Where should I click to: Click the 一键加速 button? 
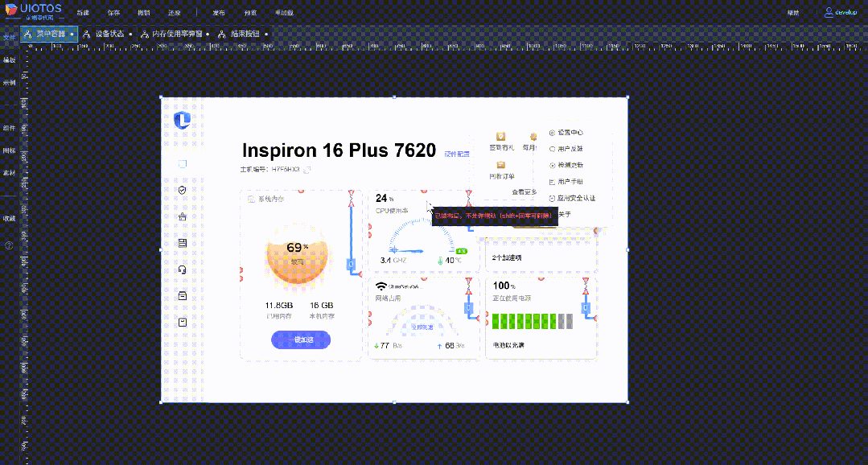[x=301, y=339]
